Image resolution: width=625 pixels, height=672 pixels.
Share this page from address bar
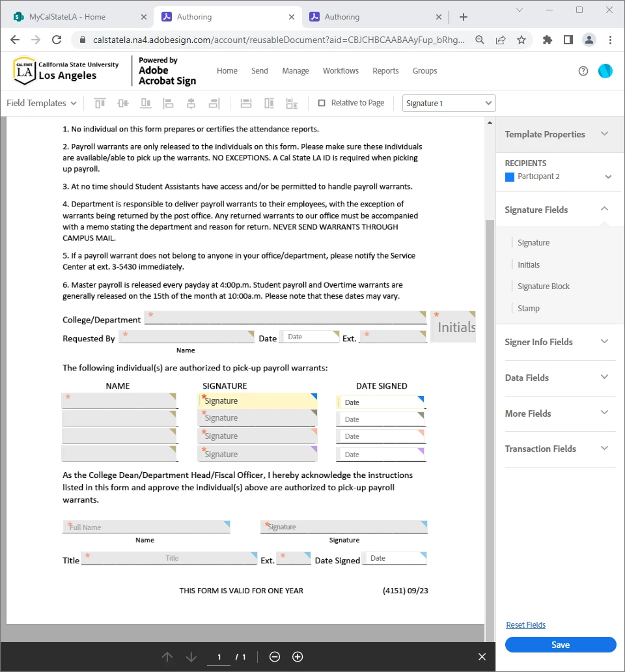point(501,40)
